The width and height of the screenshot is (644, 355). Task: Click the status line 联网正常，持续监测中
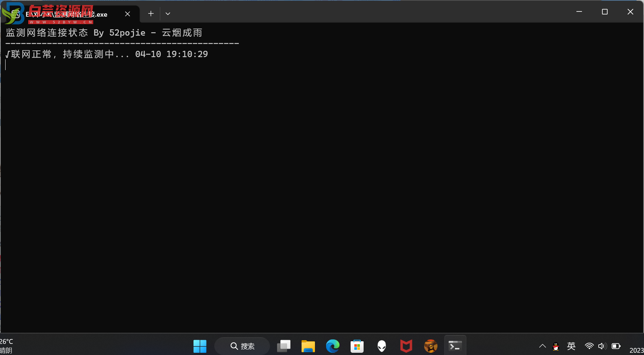pos(68,54)
